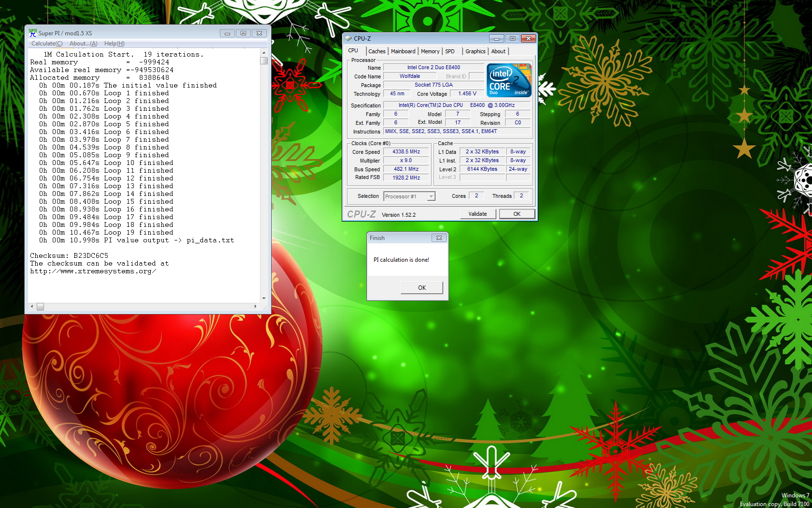Click the Revision value 'C0'
This screenshot has height=508, width=812.
pyautogui.click(x=518, y=122)
